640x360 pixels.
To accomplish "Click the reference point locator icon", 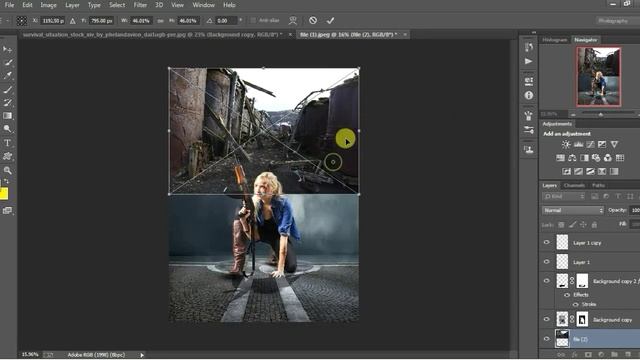I will tap(22, 20).
